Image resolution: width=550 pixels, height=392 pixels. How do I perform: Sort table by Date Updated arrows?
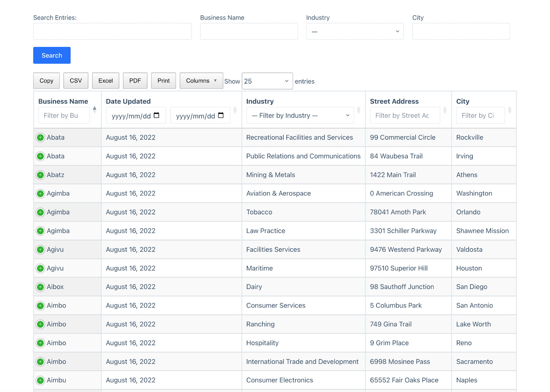coord(235,110)
